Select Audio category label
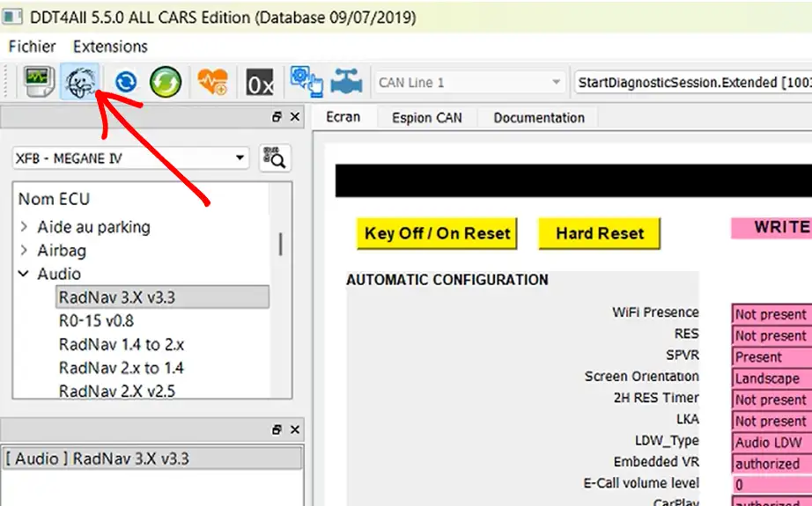The width and height of the screenshot is (812, 506). coord(59,274)
